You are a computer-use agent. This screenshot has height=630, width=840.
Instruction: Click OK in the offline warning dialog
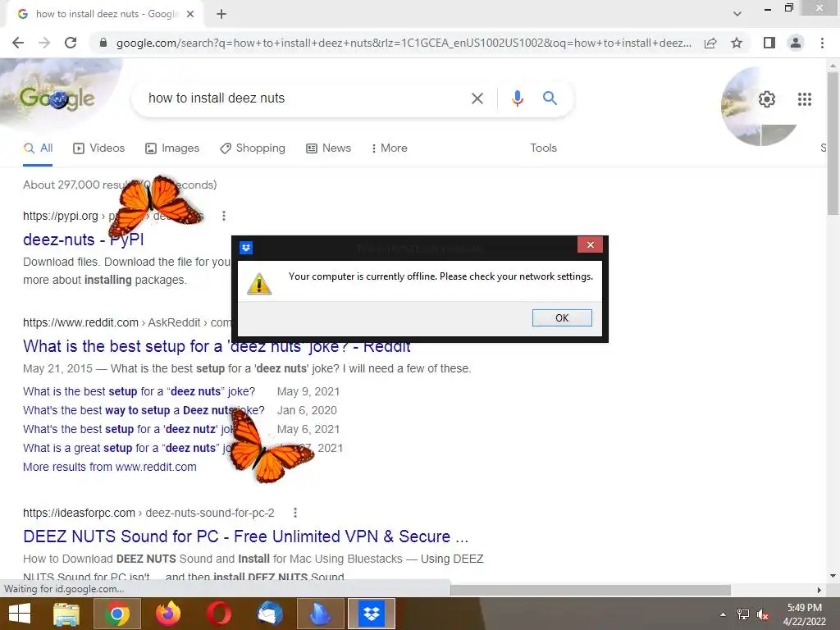[562, 317]
